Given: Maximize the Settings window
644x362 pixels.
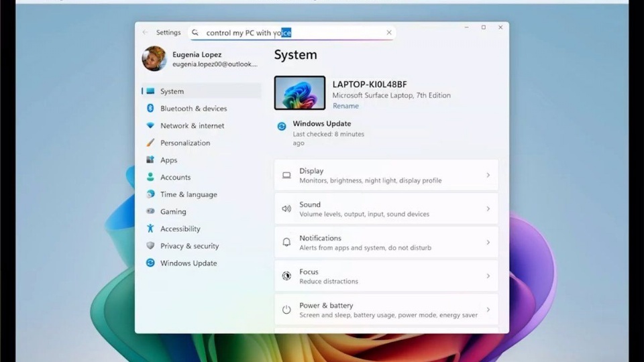Looking at the screenshot, I should pyautogui.click(x=484, y=27).
